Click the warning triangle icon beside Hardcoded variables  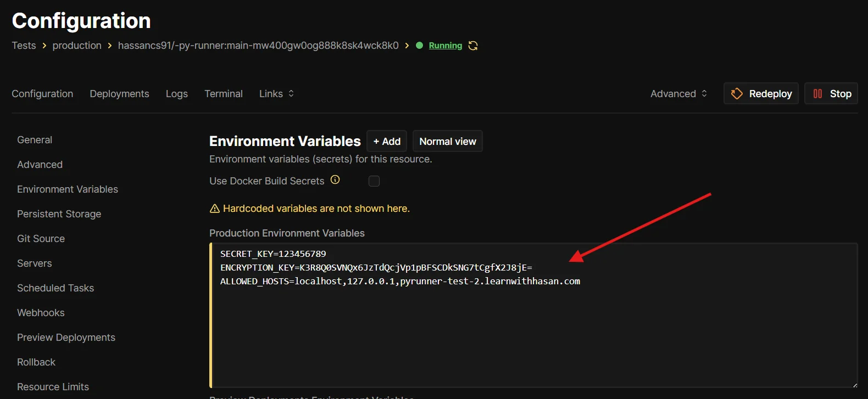[215, 209]
